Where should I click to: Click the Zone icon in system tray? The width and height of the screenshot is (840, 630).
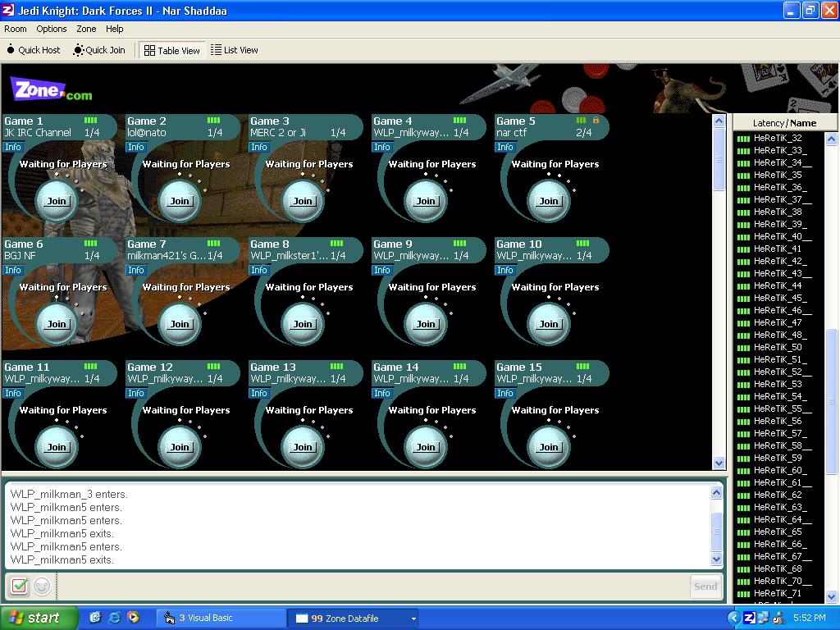[x=750, y=619]
